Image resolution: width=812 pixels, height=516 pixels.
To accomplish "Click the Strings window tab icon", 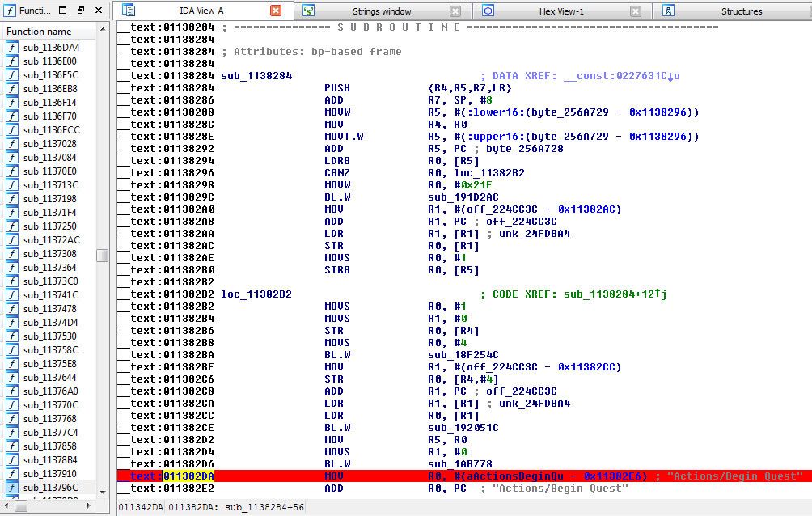I will point(308,11).
